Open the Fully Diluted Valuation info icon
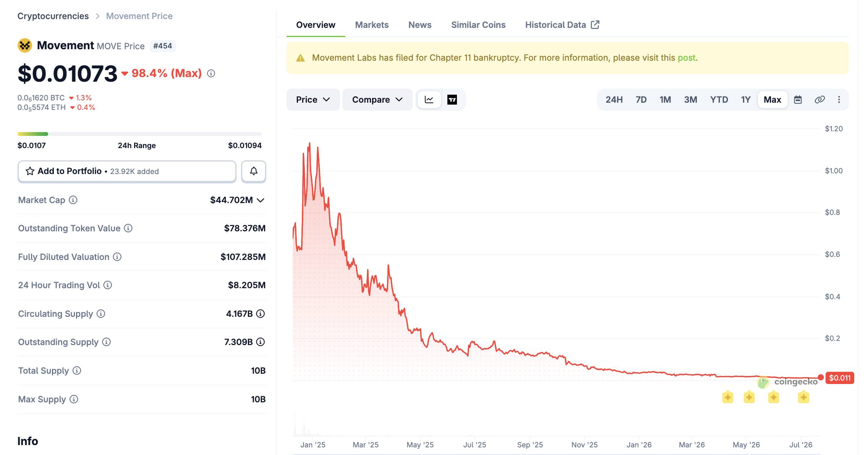The width and height of the screenshot is (868, 455). pos(117,257)
